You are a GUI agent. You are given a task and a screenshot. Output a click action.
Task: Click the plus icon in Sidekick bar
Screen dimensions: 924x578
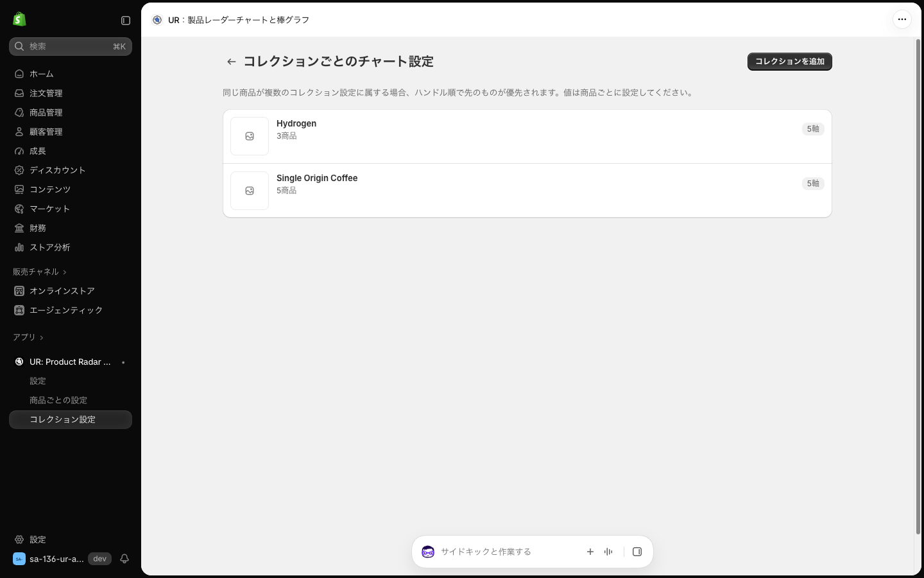[590, 552]
